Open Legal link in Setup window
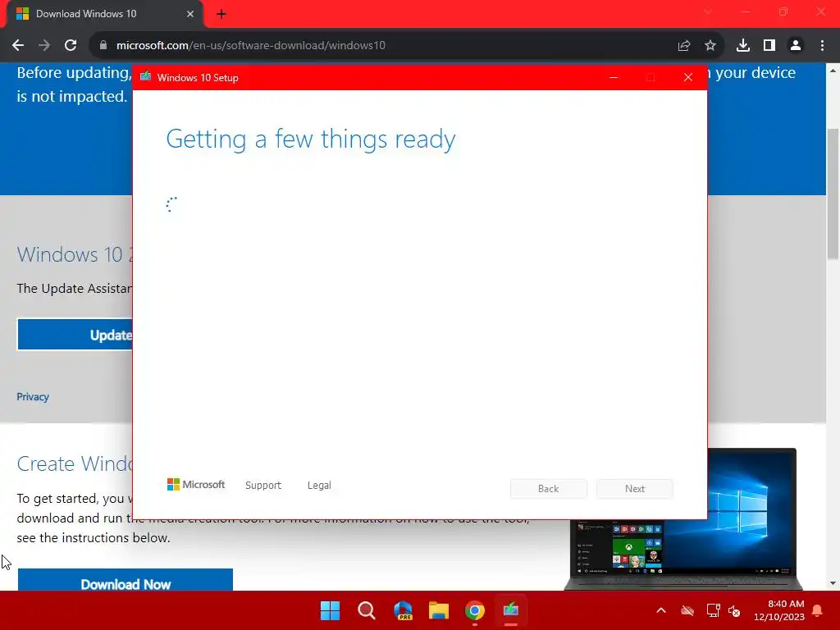Screen dimensions: 840x630 tap(319, 486)
